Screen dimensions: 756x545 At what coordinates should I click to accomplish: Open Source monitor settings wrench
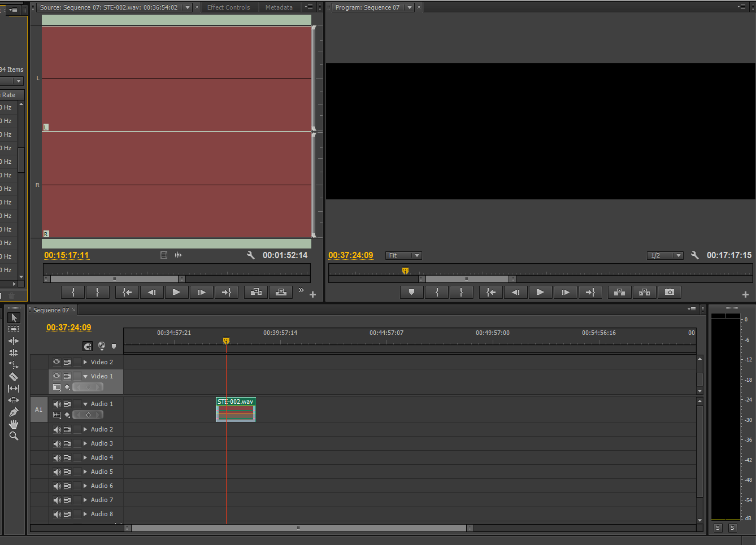pyautogui.click(x=251, y=255)
